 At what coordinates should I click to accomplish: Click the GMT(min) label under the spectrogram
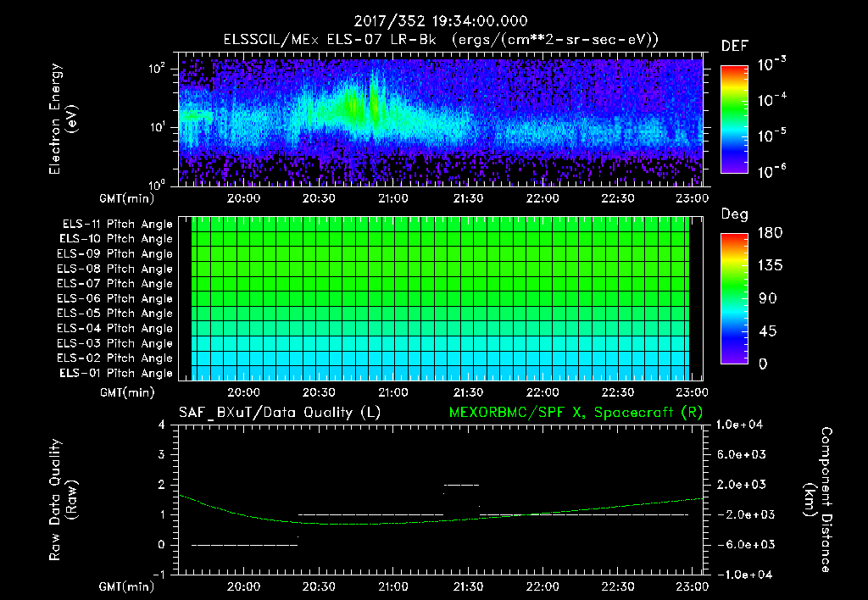[127, 198]
